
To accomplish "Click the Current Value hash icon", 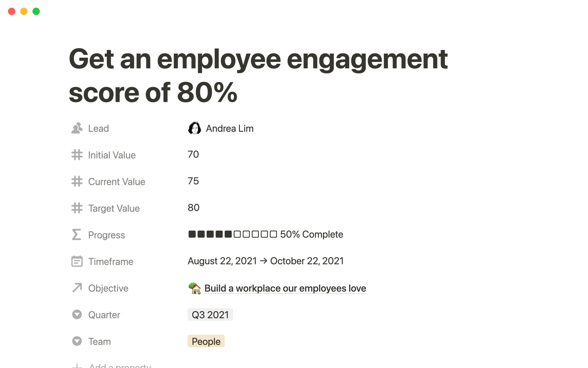I will tap(77, 182).
